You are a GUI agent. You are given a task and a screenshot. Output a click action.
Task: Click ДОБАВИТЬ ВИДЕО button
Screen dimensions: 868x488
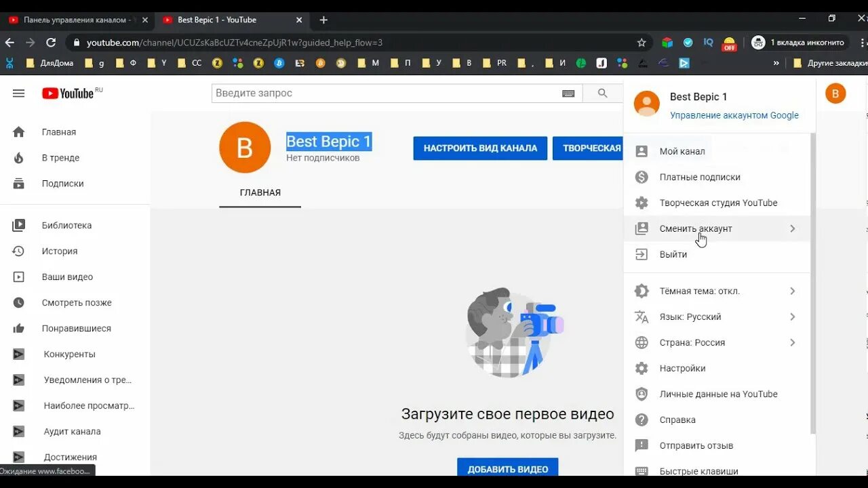pyautogui.click(x=507, y=468)
